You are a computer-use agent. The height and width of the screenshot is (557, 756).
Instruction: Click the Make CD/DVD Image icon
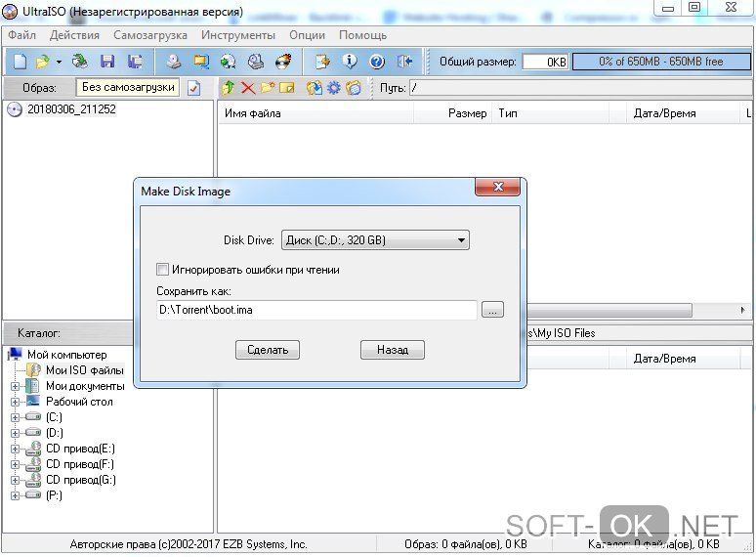click(174, 62)
